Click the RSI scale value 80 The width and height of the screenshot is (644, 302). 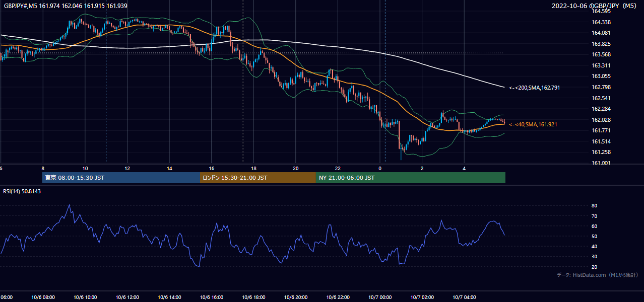click(x=594, y=206)
